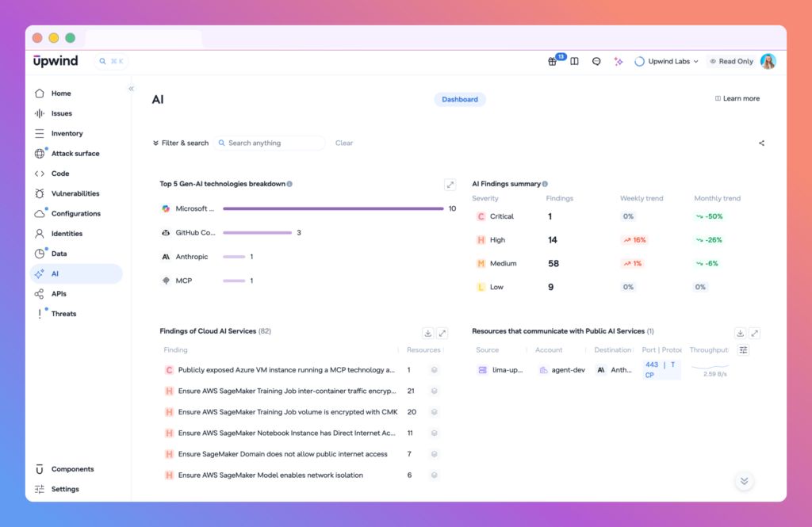812x527 pixels.
Task: Click the shield icon on the encrypted with CMK row
Action: pos(434,412)
